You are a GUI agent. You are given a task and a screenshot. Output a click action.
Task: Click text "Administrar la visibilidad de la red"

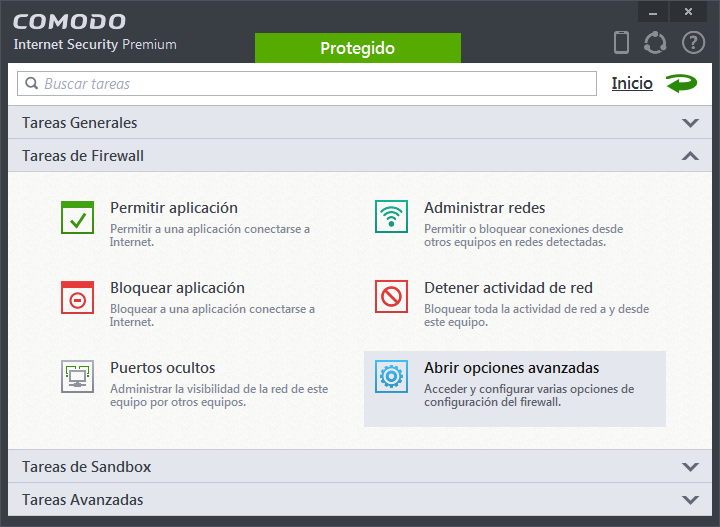pos(200,389)
